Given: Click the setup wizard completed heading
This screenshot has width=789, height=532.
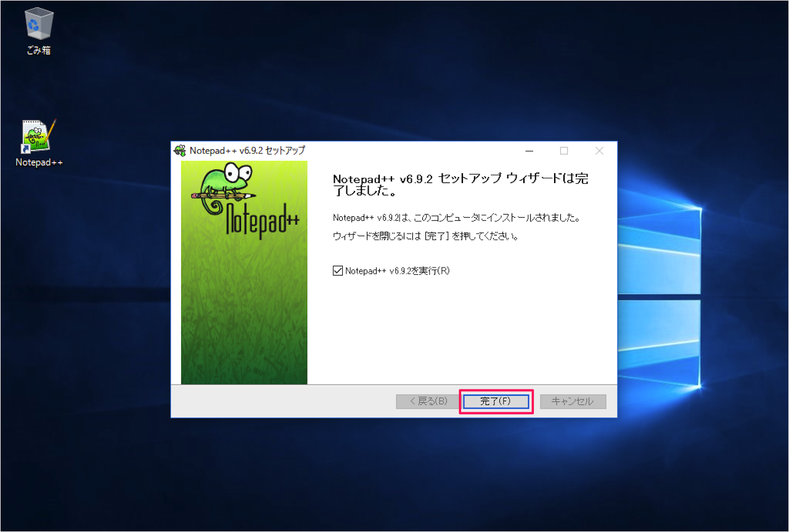Looking at the screenshot, I should tap(460, 184).
